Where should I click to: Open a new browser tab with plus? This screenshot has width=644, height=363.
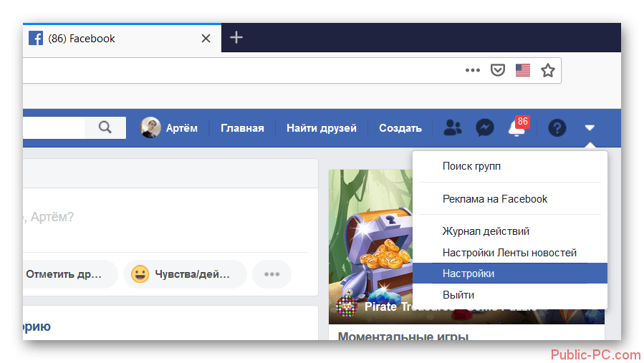tap(236, 38)
